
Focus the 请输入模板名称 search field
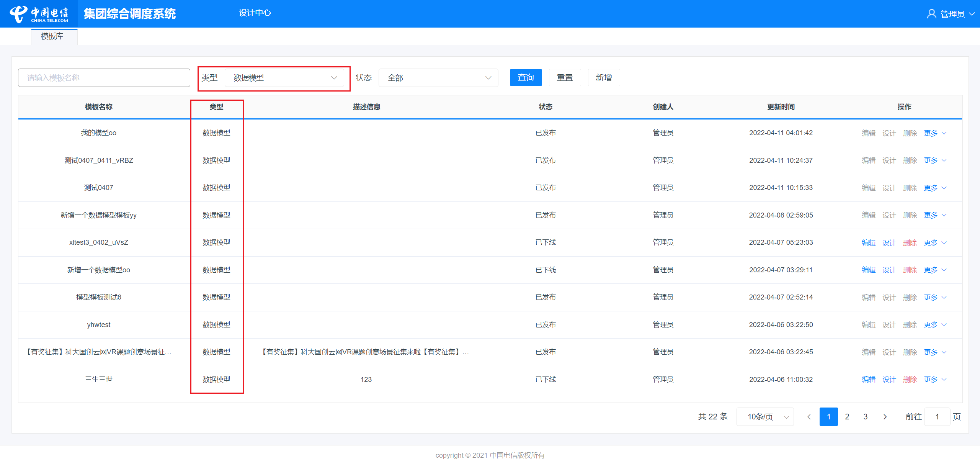[104, 78]
